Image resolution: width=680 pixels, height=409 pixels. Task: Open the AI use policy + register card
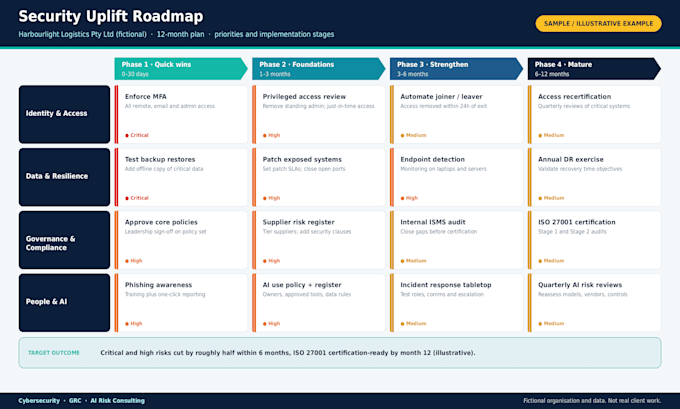[319, 303]
